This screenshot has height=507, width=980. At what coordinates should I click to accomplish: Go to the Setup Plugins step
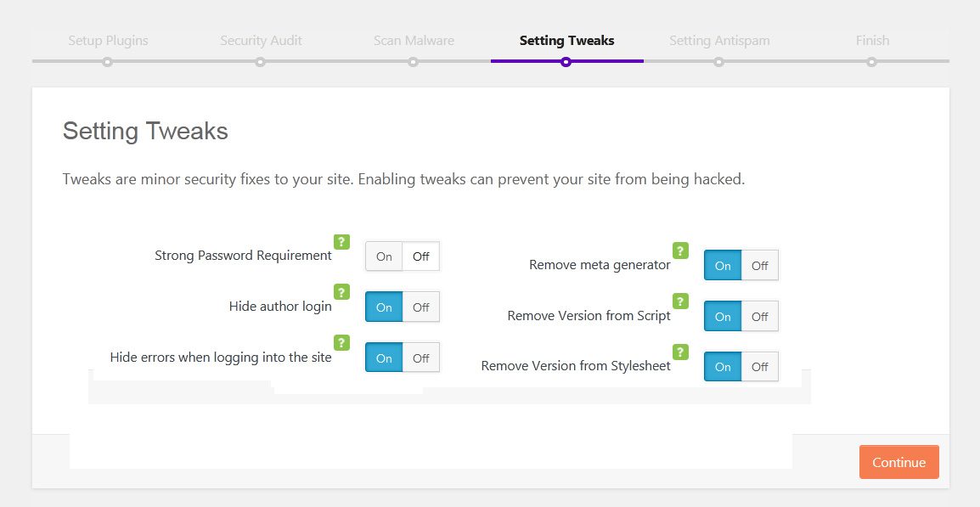pos(108,41)
